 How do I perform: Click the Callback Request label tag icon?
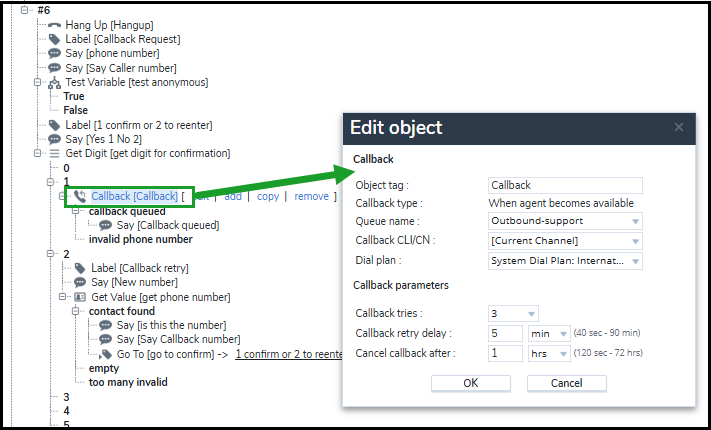click(54, 39)
